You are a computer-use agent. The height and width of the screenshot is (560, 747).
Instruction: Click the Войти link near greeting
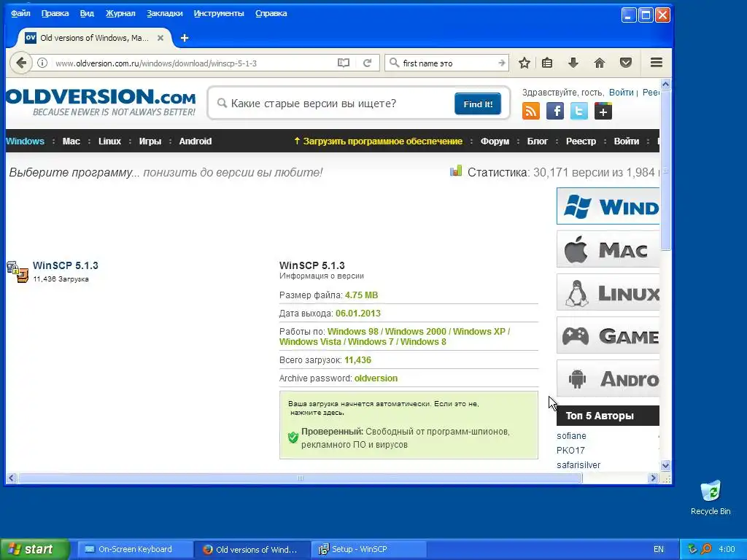pyautogui.click(x=622, y=93)
